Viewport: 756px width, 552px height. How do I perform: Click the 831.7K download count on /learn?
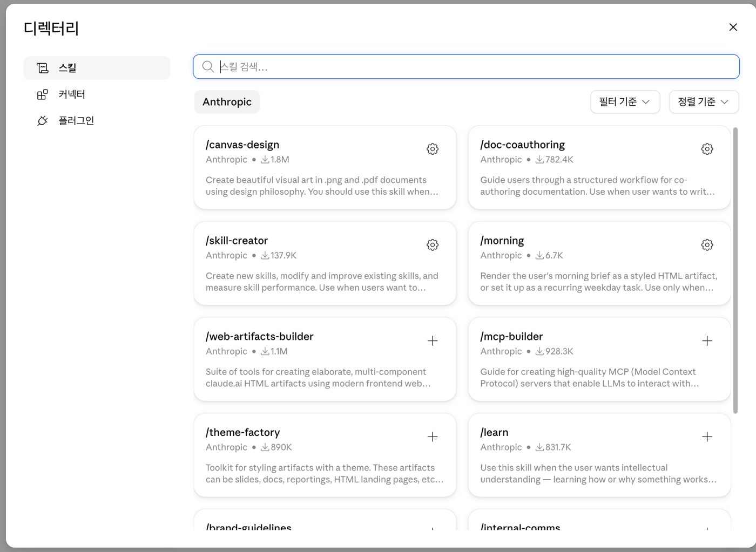click(553, 448)
